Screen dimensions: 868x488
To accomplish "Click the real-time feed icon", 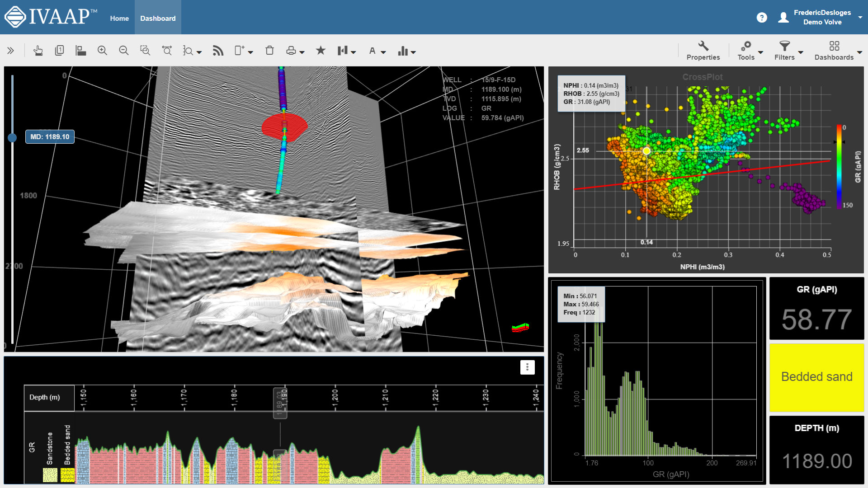I will (x=218, y=51).
